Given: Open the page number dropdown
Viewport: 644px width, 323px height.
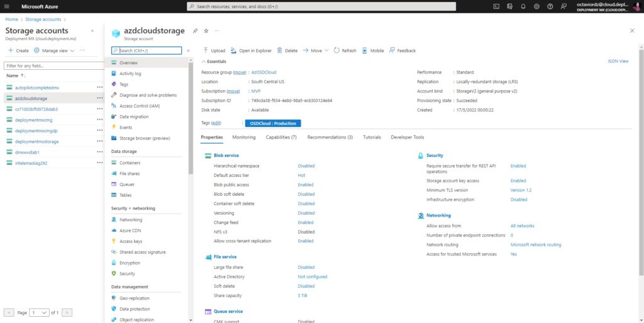Looking at the screenshot, I should [39, 313].
